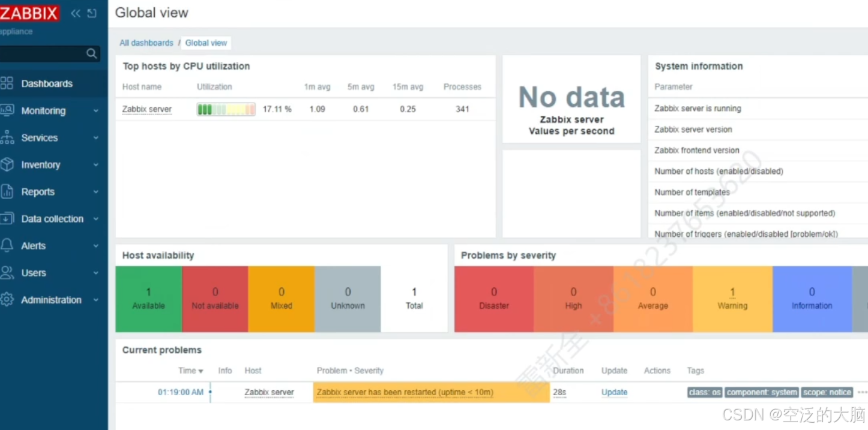Expand the Inventory menu chevron
This screenshot has height=430, width=868.
[x=96, y=165]
